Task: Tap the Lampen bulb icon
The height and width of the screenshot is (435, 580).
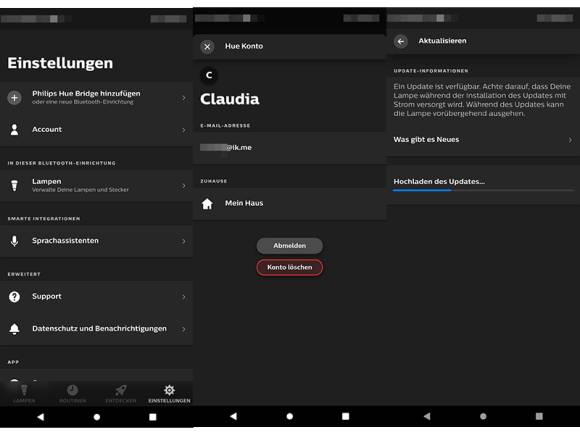Action: pyautogui.click(x=14, y=185)
